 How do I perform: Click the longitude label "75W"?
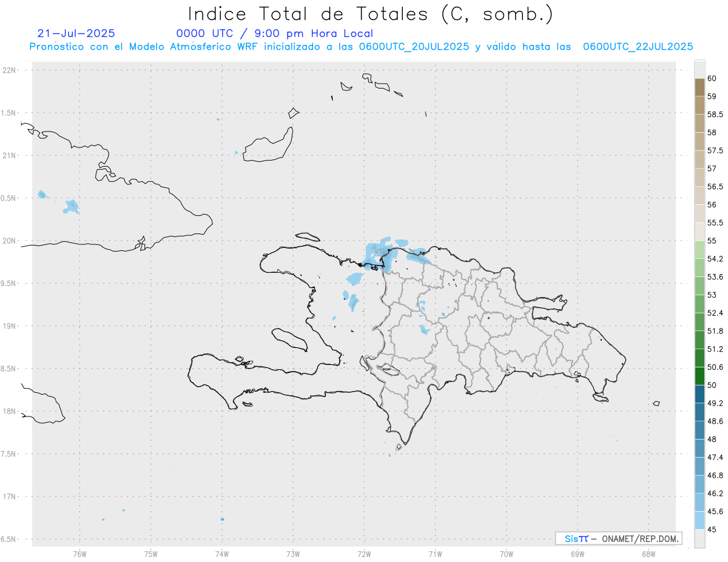click(x=150, y=554)
